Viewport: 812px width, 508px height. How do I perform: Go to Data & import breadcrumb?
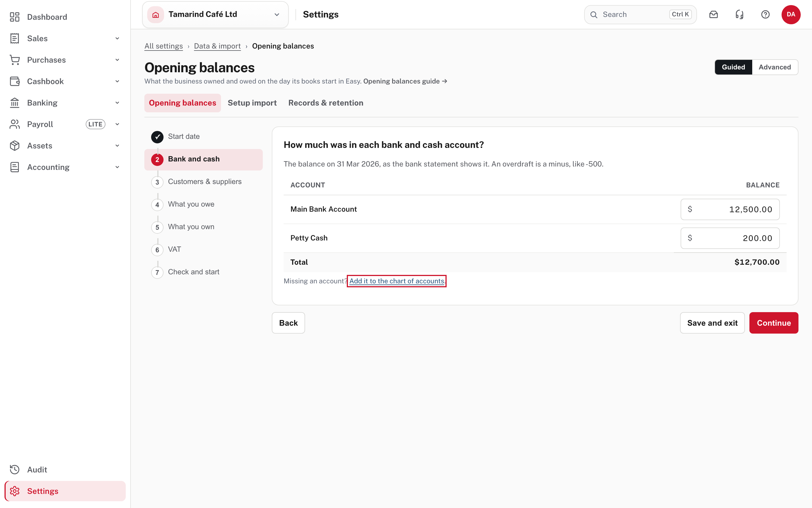point(217,46)
